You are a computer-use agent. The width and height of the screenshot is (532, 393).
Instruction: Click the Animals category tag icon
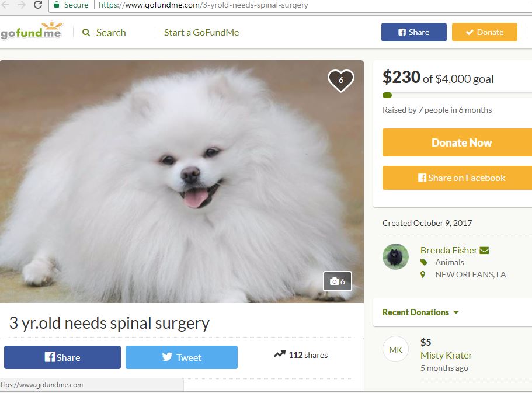[x=424, y=262]
